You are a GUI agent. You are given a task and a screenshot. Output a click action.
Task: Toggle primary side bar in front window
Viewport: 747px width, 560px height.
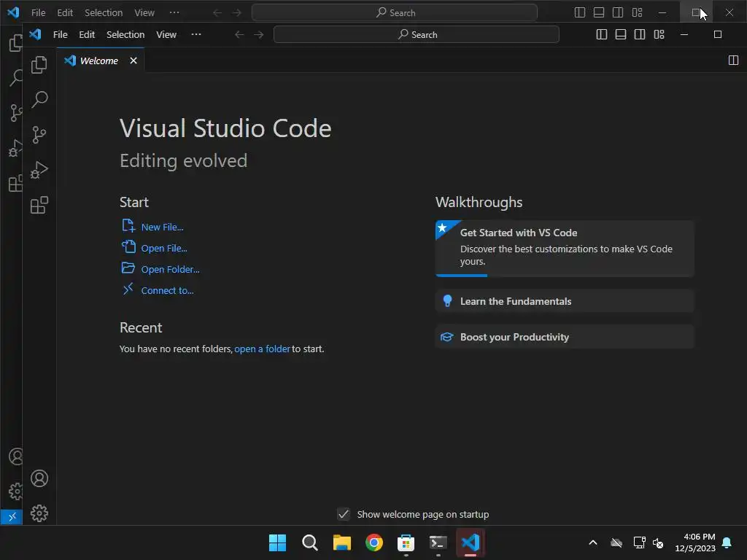(602, 34)
